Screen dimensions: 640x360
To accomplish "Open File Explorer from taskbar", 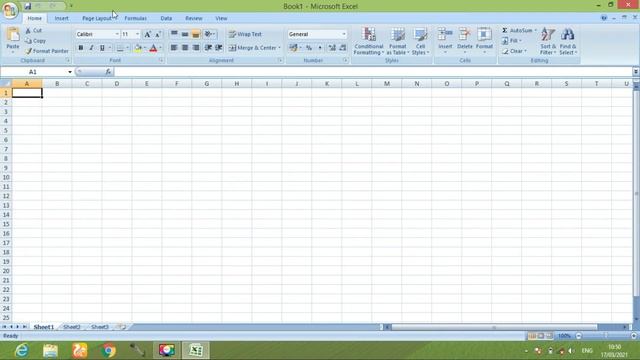I will click(51, 351).
